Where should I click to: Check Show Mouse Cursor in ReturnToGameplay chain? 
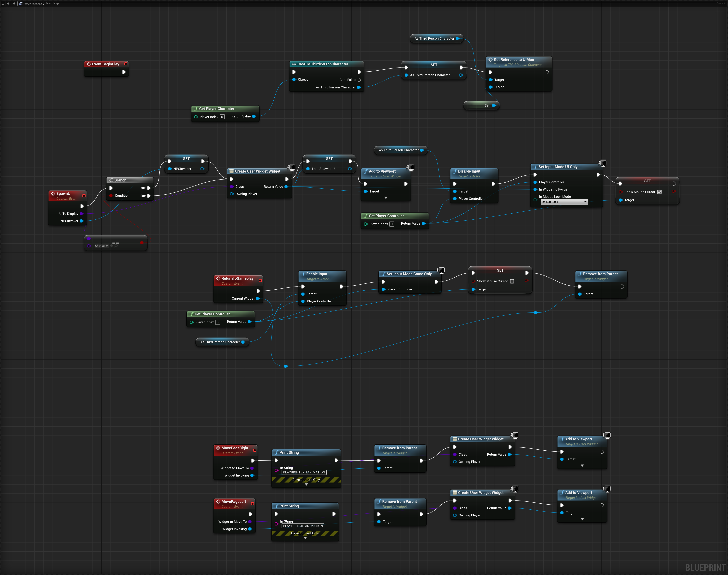[512, 281]
